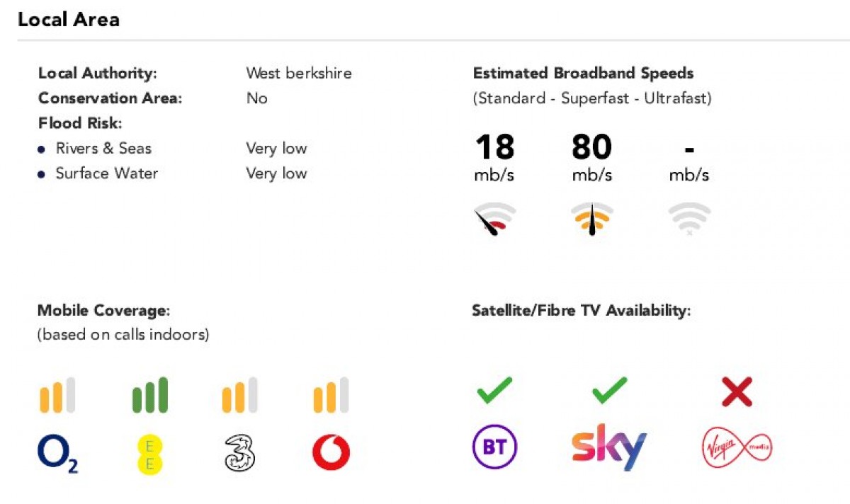The image size is (850, 504).
Task: Click the green checkmark above BT
Action: [x=494, y=390]
